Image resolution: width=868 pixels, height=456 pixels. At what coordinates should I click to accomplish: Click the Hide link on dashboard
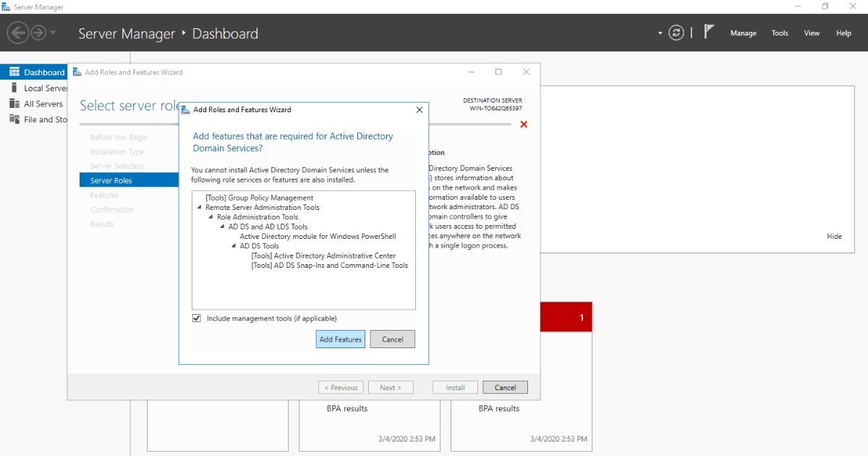point(834,237)
